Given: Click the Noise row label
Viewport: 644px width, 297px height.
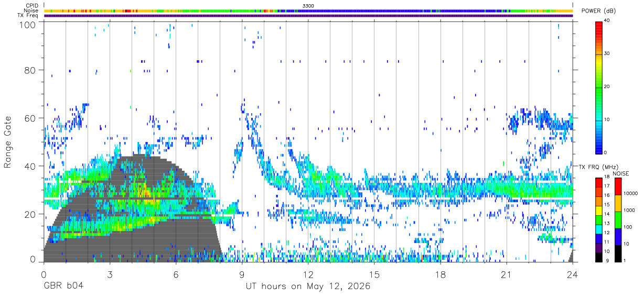Looking at the screenshot, I should click(x=31, y=10).
